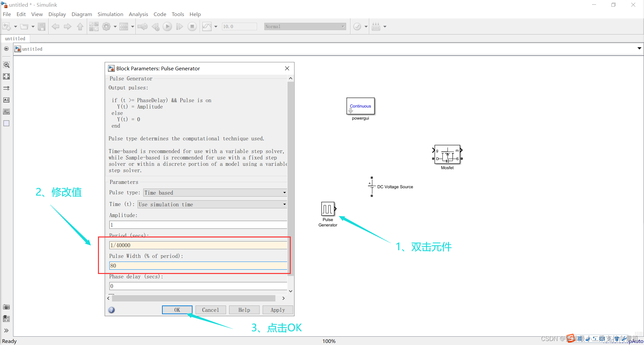Image resolution: width=644 pixels, height=345 pixels.
Task: Click the Area box palette icon
Action: (6, 123)
